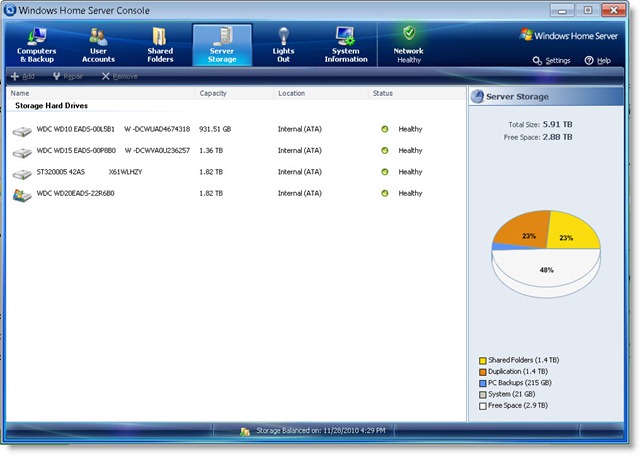Screen dimensions: 640x455
Task: Click the yellow Shared Folders legend swatch
Action: (482, 360)
